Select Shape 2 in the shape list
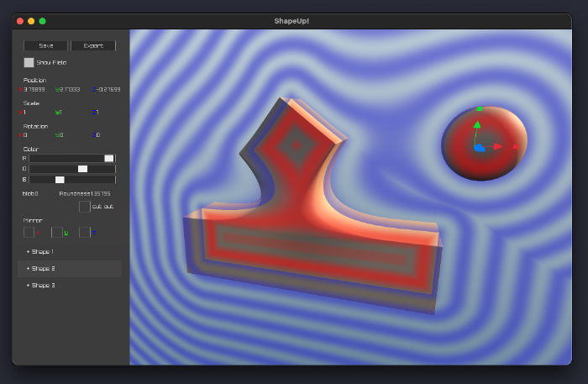 click(x=70, y=269)
